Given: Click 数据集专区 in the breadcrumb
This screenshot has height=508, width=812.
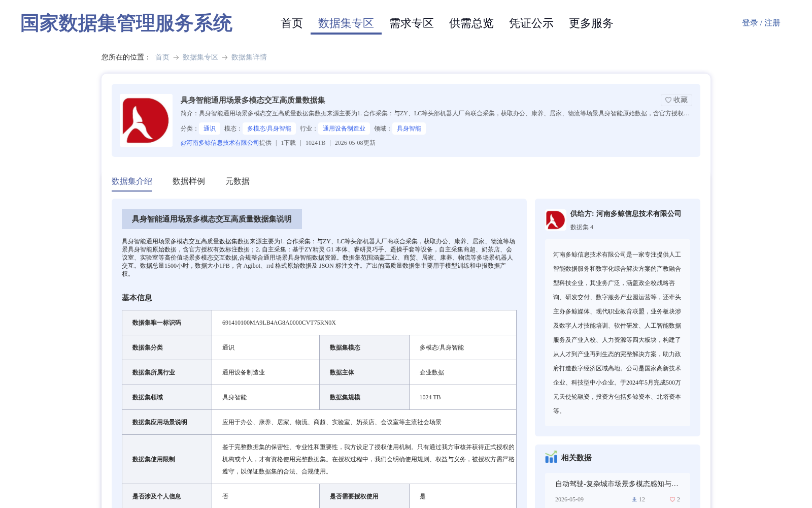Looking at the screenshot, I should coord(200,57).
